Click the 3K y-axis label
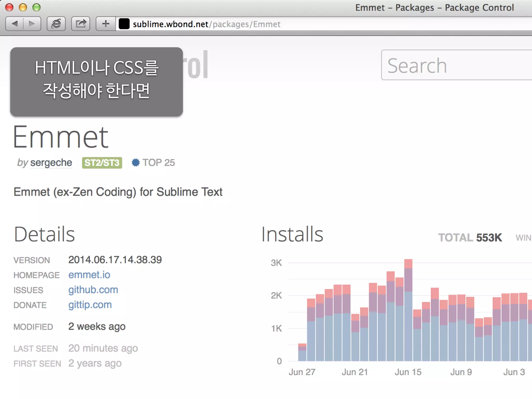This screenshot has width=532, height=399. 276,263
